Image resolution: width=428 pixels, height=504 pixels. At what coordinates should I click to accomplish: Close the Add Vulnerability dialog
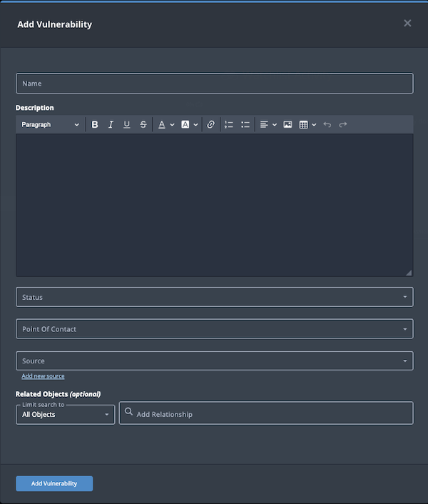pyautogui.click(x=407, y=23)
